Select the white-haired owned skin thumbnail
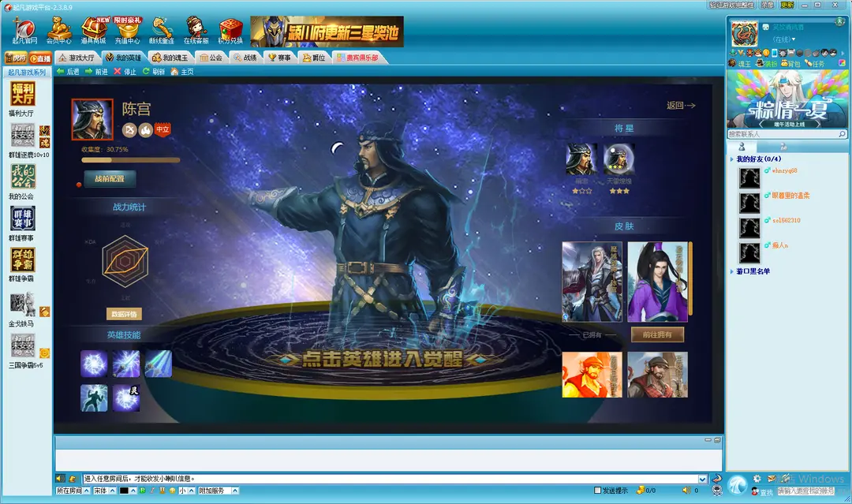 pos(592,282)
